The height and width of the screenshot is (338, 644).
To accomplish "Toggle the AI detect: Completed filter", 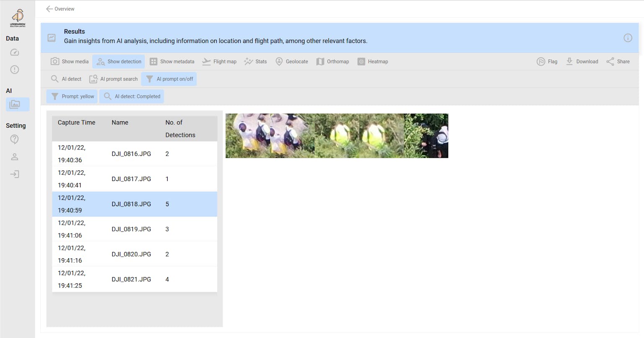I will 131,96.
